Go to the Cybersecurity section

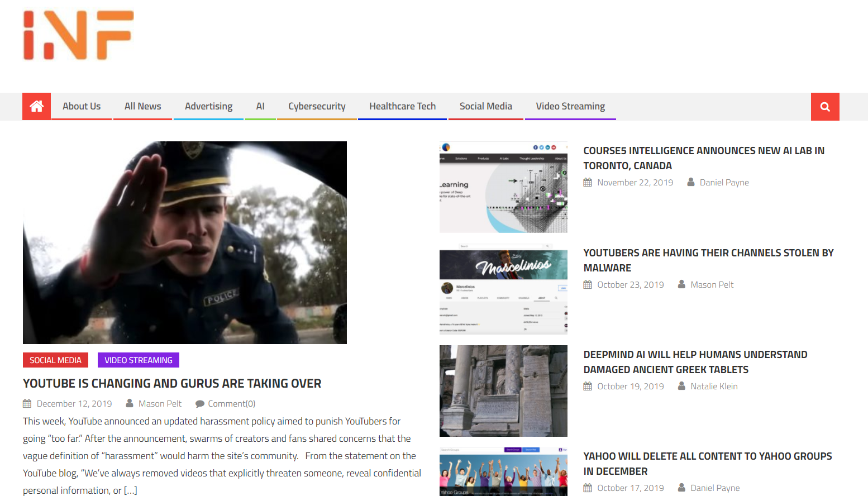317,106
